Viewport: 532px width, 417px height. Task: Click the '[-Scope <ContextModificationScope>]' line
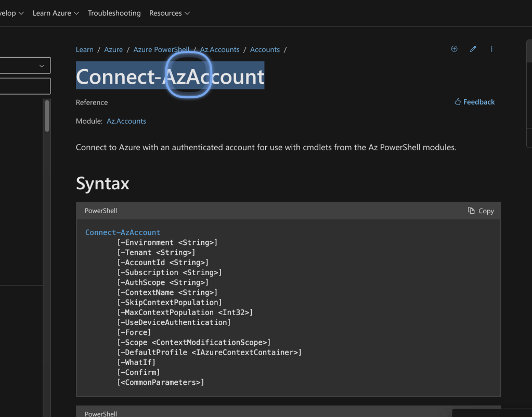[x=194, y=343]
